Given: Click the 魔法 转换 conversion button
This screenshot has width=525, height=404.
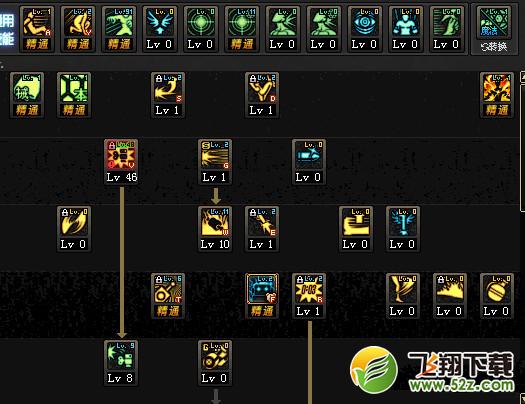Looking at the screenshot, I should click(494, 29).
